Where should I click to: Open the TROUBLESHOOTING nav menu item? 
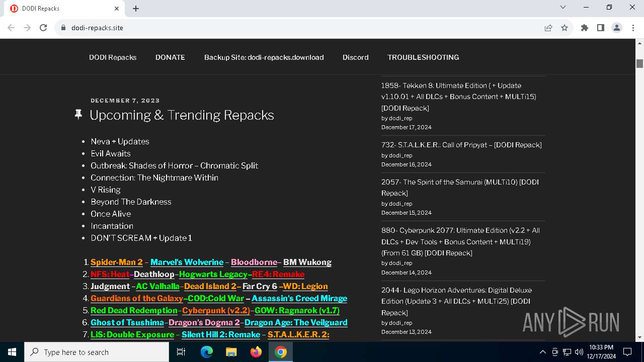pyautogui.click(x=423, y=57)
